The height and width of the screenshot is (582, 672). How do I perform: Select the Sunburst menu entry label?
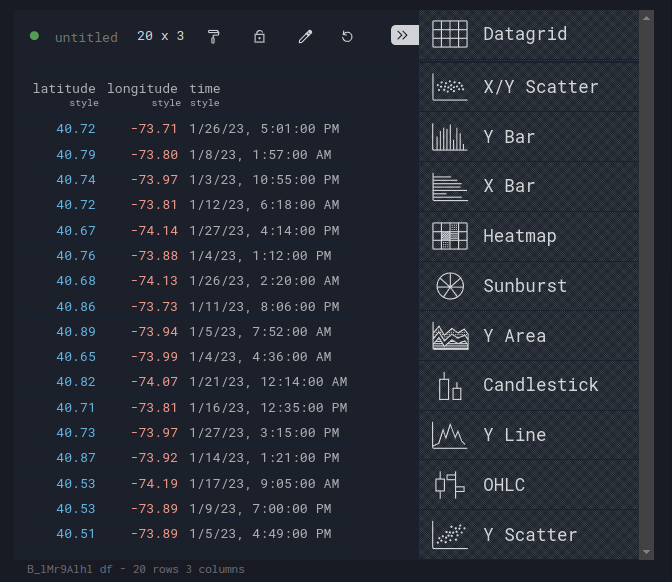click(525, 286)
